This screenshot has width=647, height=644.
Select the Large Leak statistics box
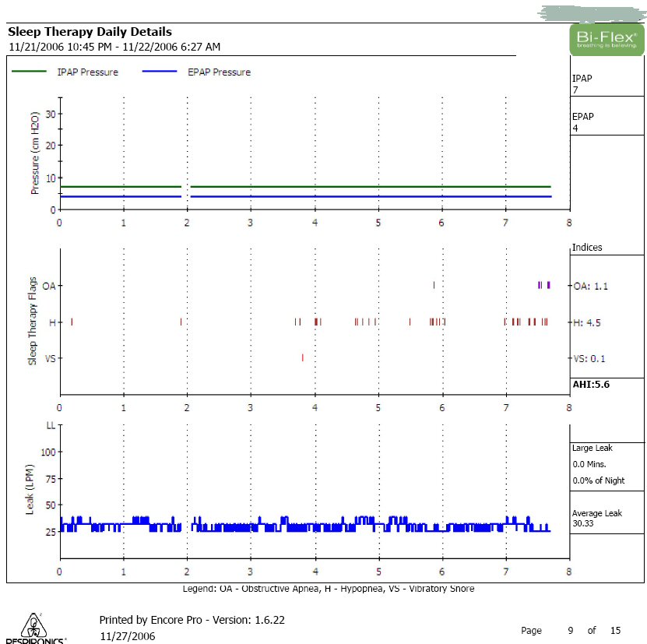coord(607,465)
